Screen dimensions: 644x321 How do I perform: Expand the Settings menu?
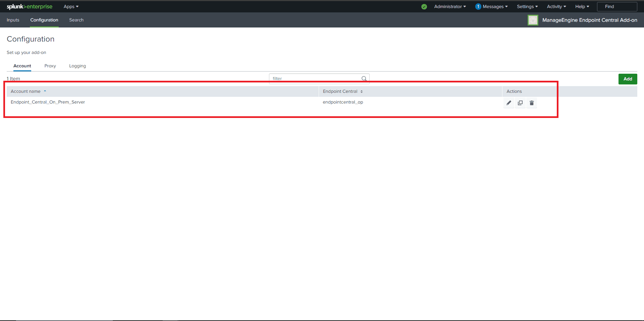527,6
